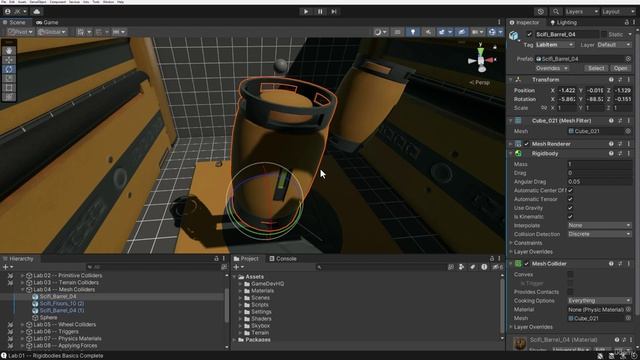The image size is (640, 360).
Task: Click Hierarchy add plus button
Action: click(6, 267)
